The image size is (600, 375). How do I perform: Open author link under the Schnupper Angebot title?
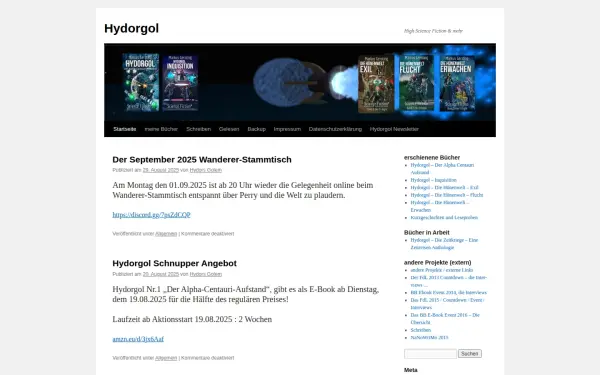[x=205, y=274]
